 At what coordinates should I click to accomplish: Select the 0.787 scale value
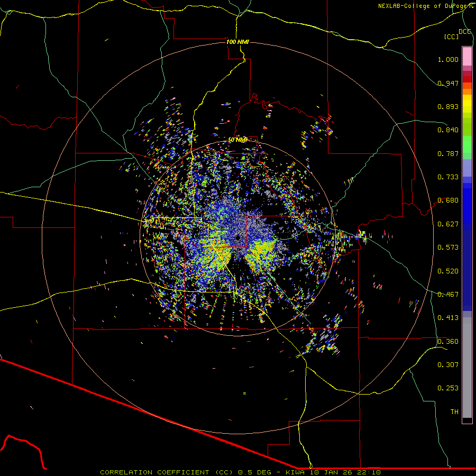[448, 153]
